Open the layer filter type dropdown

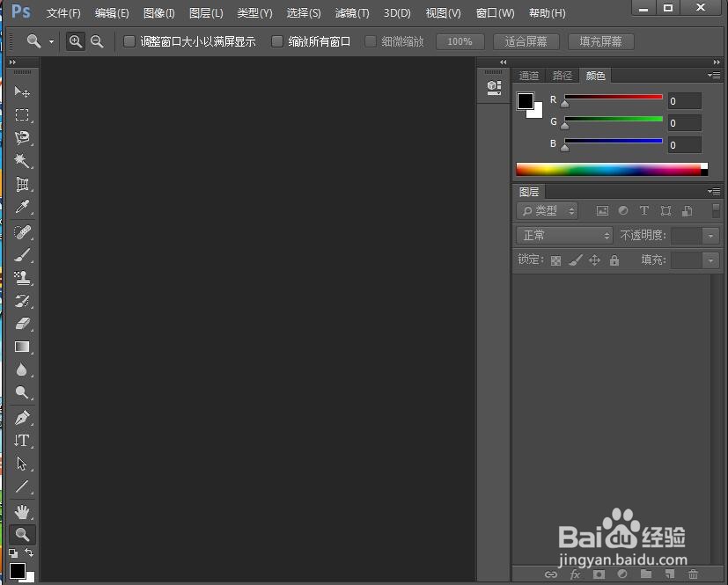pyautogui.click(x=547, y=211)
